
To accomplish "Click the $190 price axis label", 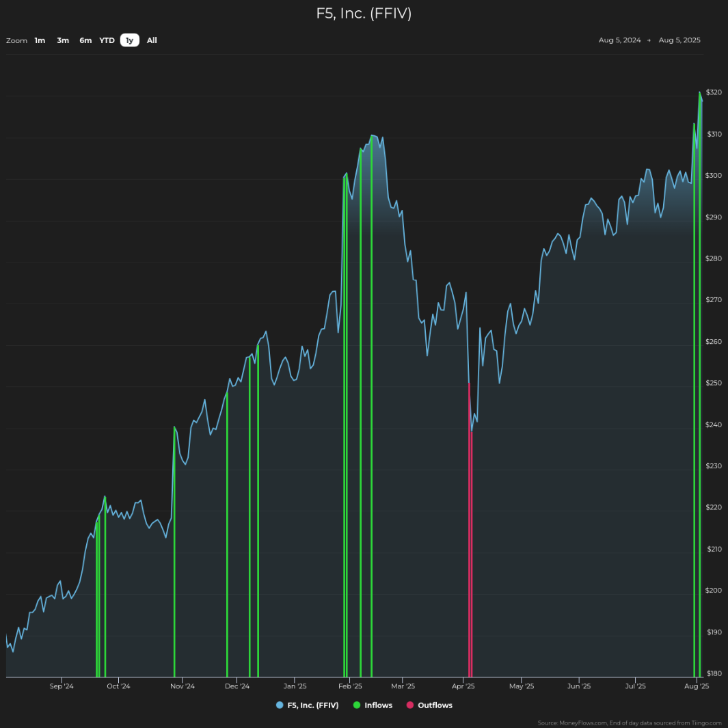I will [714, 632].
